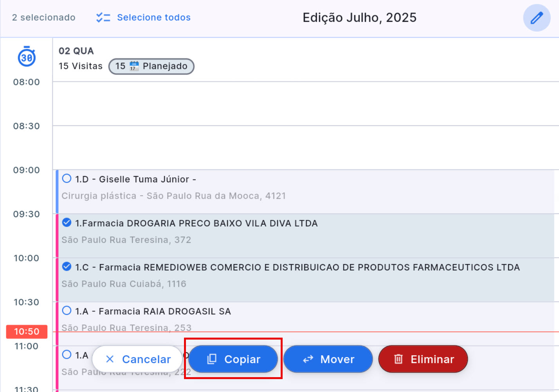Click the stopwatch 30-minute duration icon
Screen dimensions: 559x392
(26, 57)
